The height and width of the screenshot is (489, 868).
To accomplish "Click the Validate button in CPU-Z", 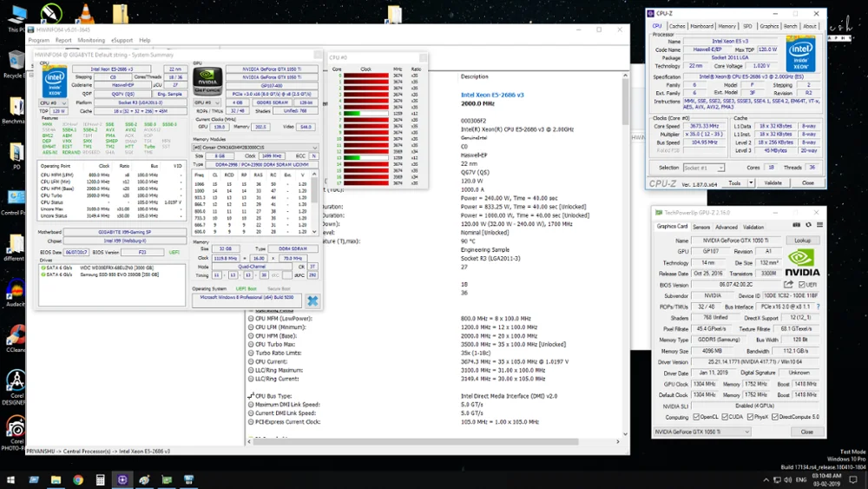I will click(773, 183).
